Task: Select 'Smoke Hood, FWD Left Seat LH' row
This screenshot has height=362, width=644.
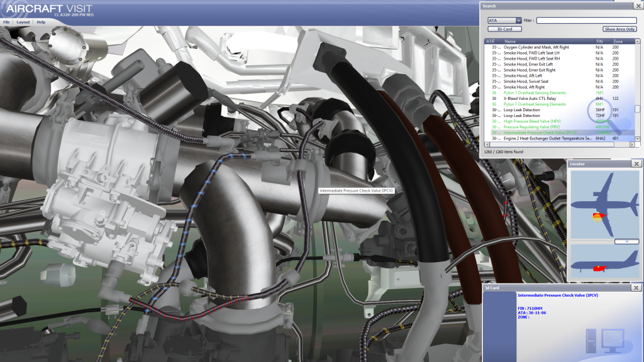Action: [560, 53]
